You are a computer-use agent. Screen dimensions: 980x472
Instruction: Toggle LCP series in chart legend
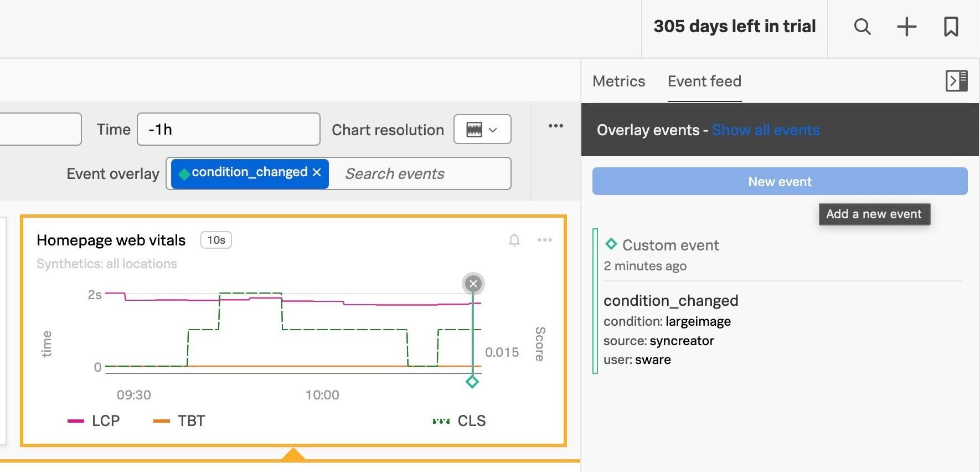(x=94, y=420)
